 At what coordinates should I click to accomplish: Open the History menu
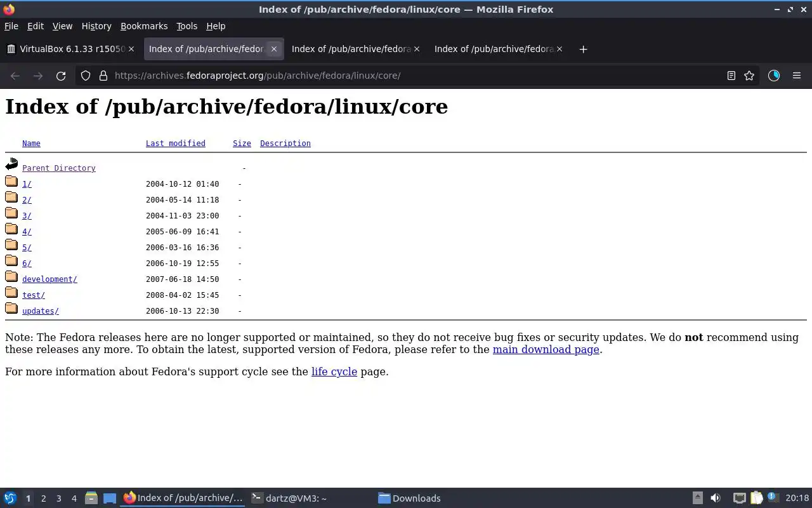click(x=96, y=26)
